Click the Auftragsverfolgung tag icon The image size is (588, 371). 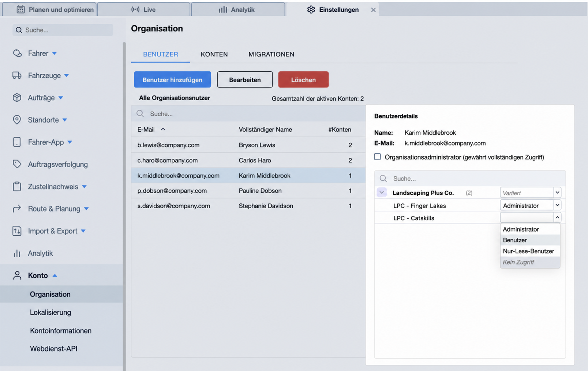(x=17, y=164)
